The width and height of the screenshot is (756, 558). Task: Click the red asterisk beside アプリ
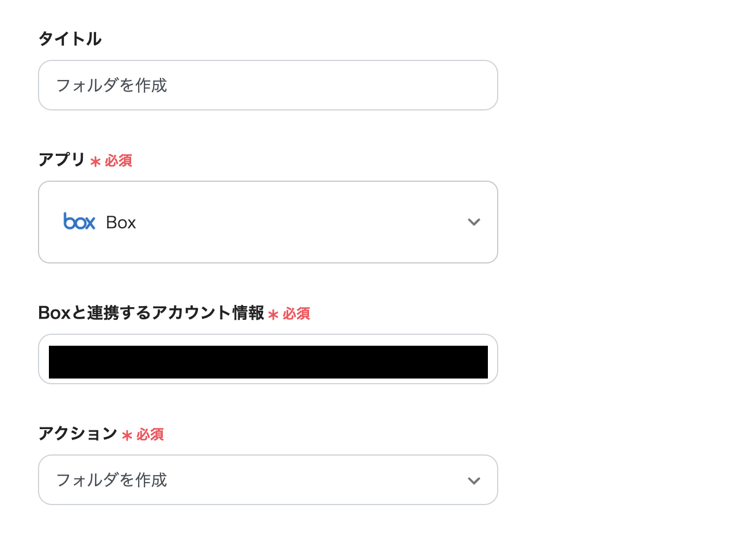click(96, 162)
